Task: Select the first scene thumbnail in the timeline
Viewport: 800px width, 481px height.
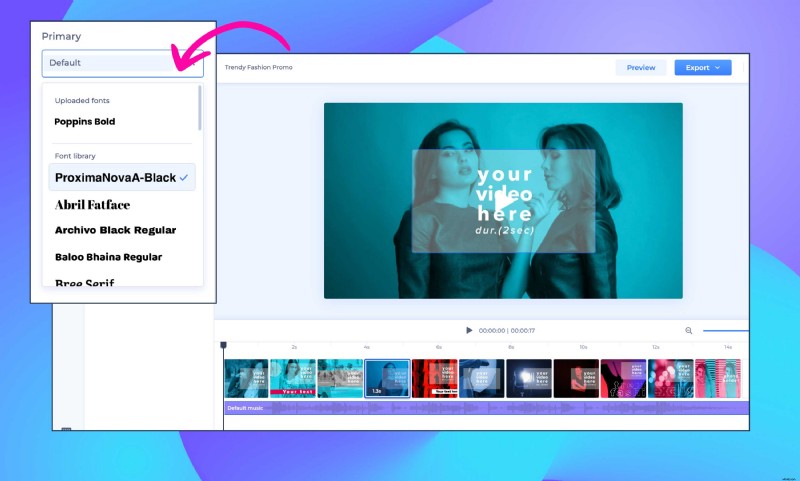Action: (x=246, y=379)
